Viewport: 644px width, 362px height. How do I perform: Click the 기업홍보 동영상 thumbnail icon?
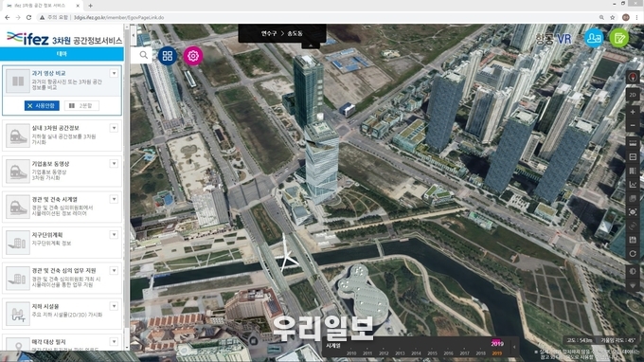point(18,172)
